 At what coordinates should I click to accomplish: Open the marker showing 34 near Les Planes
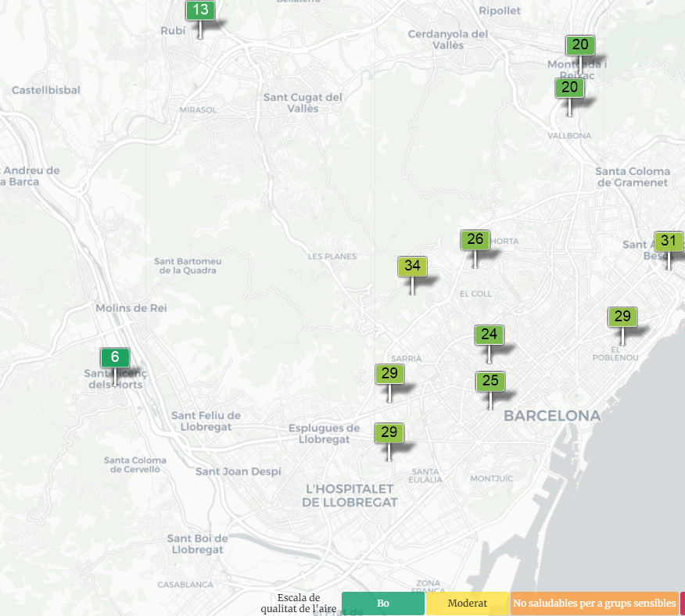point(412,267)
